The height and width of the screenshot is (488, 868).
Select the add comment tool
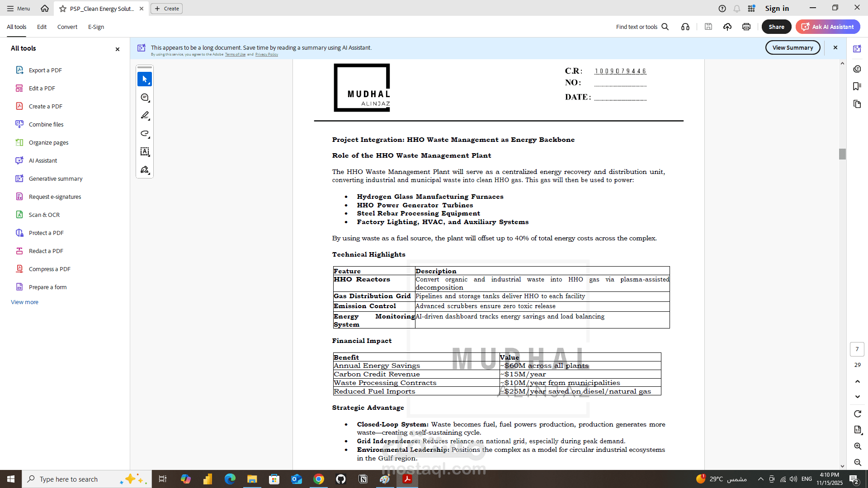(145, 98)
